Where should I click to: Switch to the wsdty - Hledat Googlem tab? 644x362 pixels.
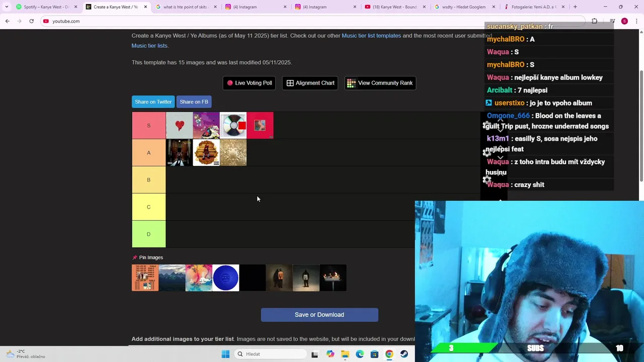464,7
